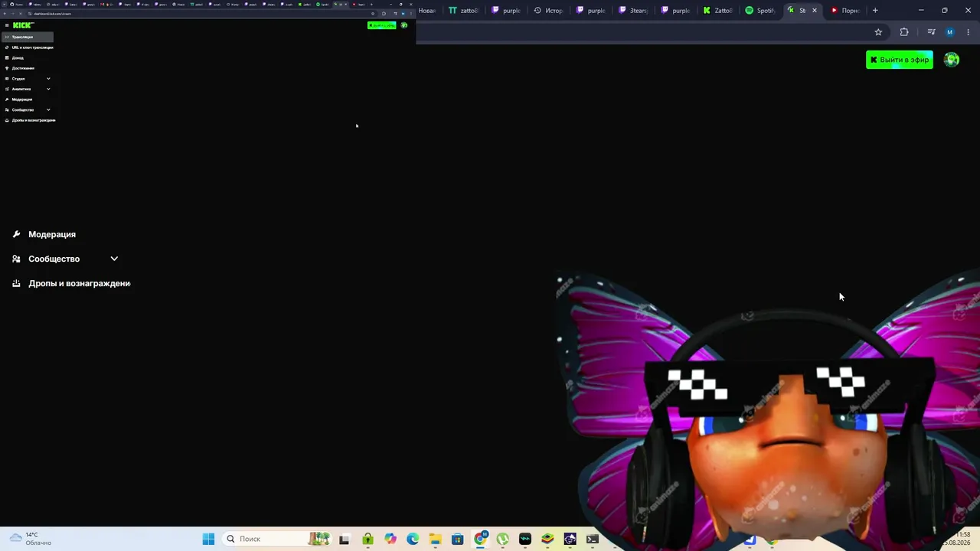Select the small 'Трансляция' sidebar item
980x551 pixels.
click(28, 37)
